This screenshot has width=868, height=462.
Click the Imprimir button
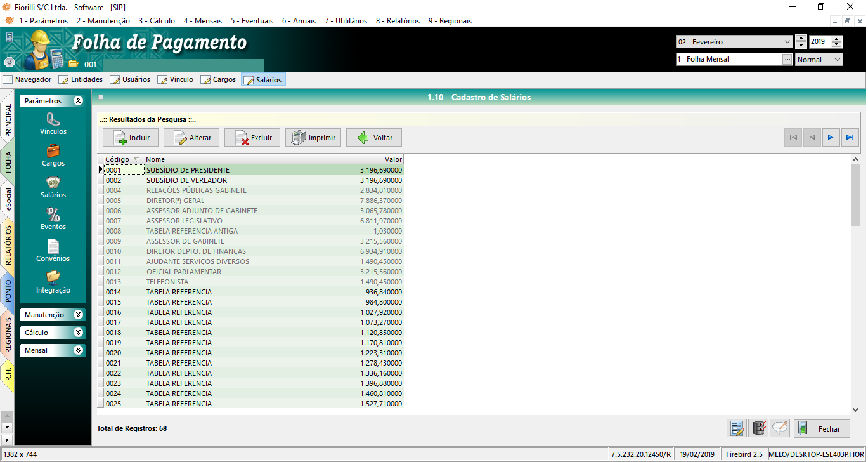(x=313, y=138)
